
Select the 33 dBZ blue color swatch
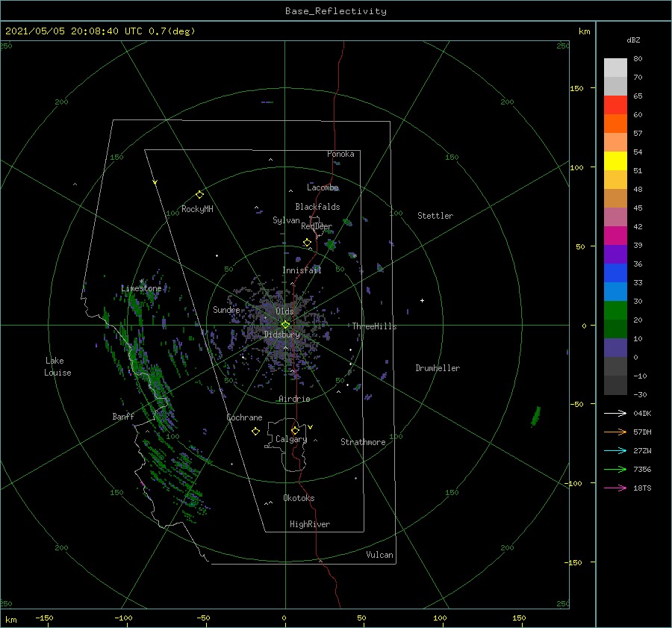pyautogui.click(x=615, y=273)
